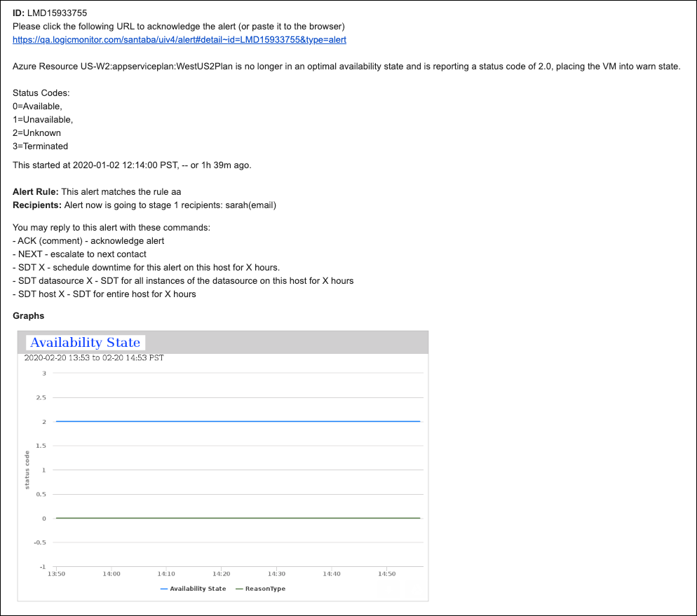Image resolution: width=697 pixels, height=616 pixels.
Task: Click the 14:50 time axis label
Action: click(x=387, y=574)
